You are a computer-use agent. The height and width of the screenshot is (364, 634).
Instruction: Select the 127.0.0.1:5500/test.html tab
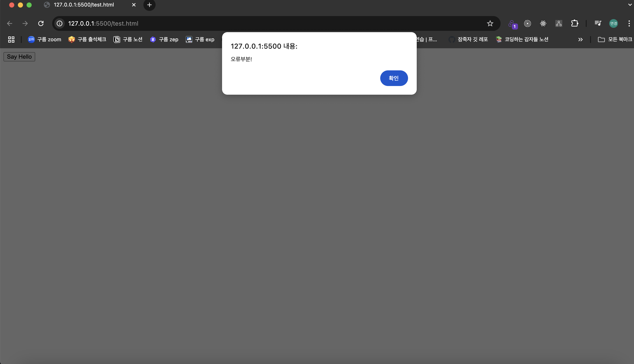point(84,5)
